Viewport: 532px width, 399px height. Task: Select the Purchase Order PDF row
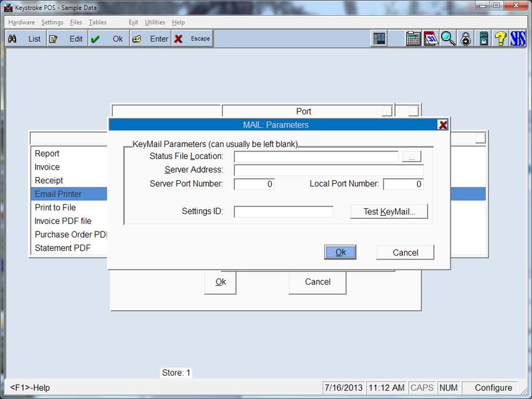pos(69,235)
